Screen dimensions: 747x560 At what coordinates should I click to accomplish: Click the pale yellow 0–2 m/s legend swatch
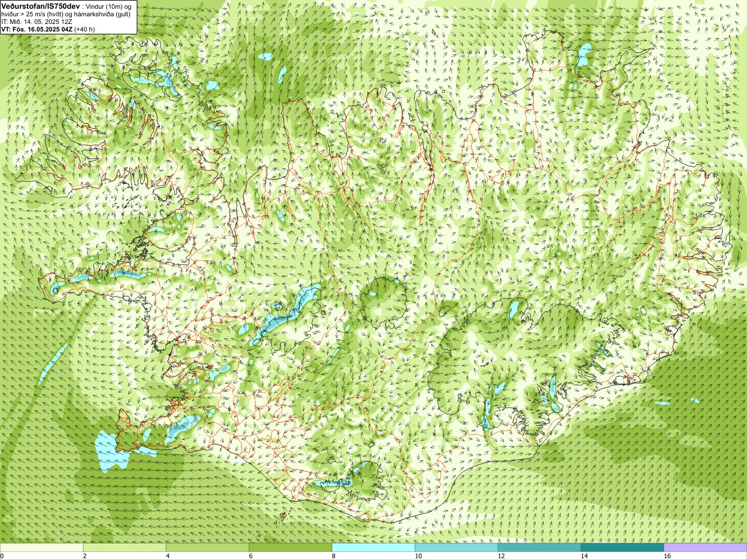[x=41, y=548]
